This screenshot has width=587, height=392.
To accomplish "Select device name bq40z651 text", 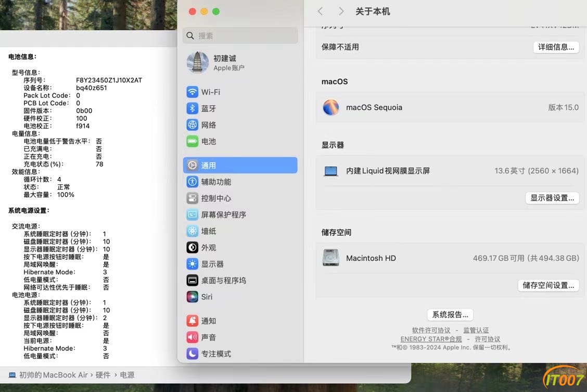I will [92, 88].
